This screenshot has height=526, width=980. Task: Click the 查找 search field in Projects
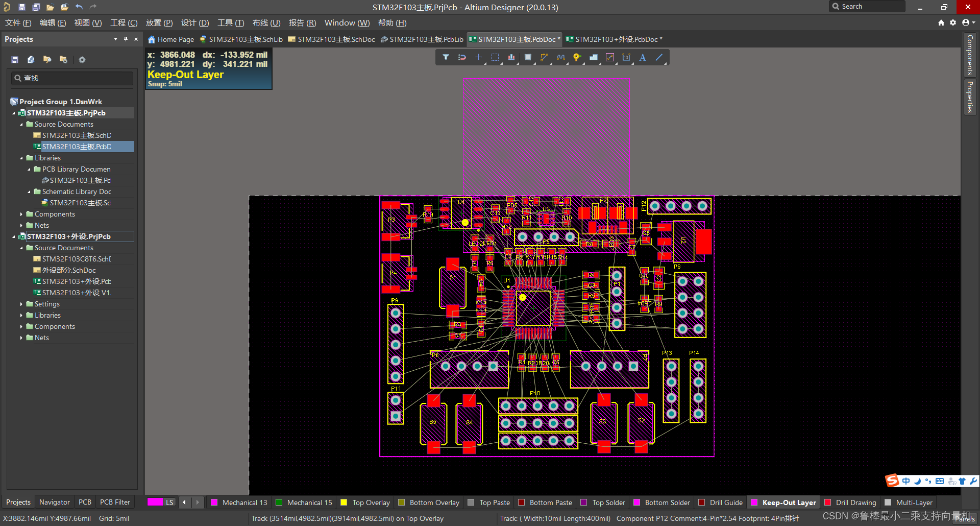point(72,78)
